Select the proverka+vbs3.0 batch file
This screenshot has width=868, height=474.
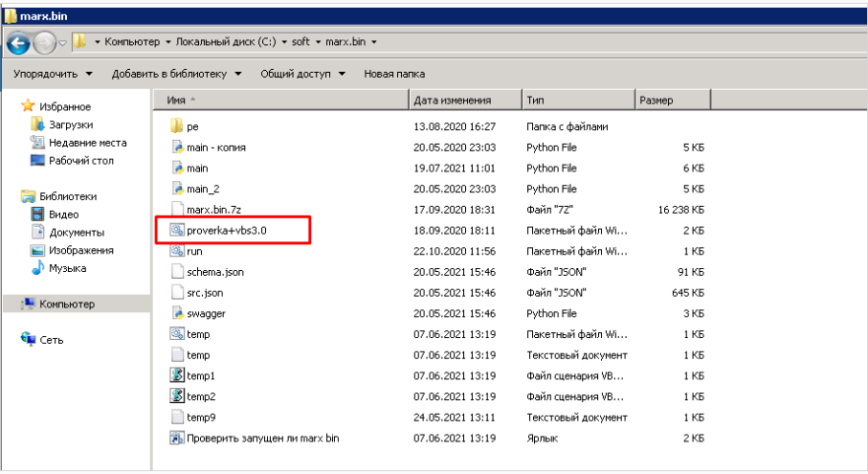(x=227, y=231)
